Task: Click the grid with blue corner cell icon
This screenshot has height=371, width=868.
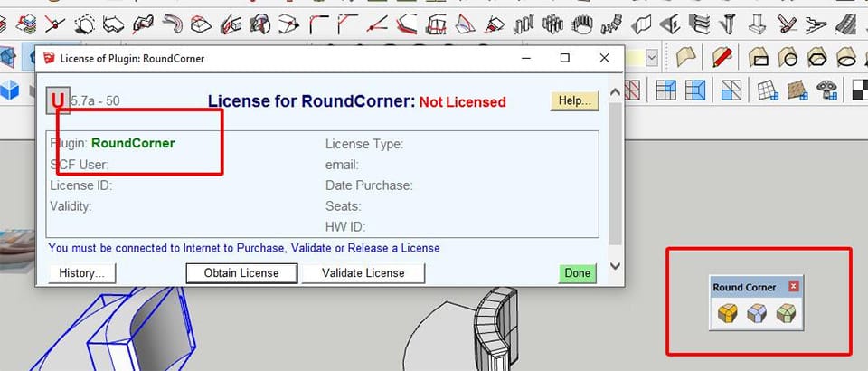Action: (666, 90)
